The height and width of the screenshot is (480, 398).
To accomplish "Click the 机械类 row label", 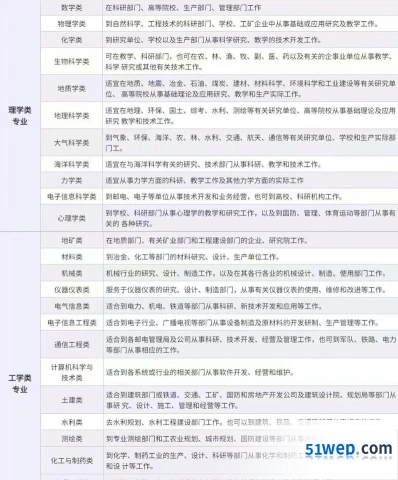I will (x=72, y=273).
